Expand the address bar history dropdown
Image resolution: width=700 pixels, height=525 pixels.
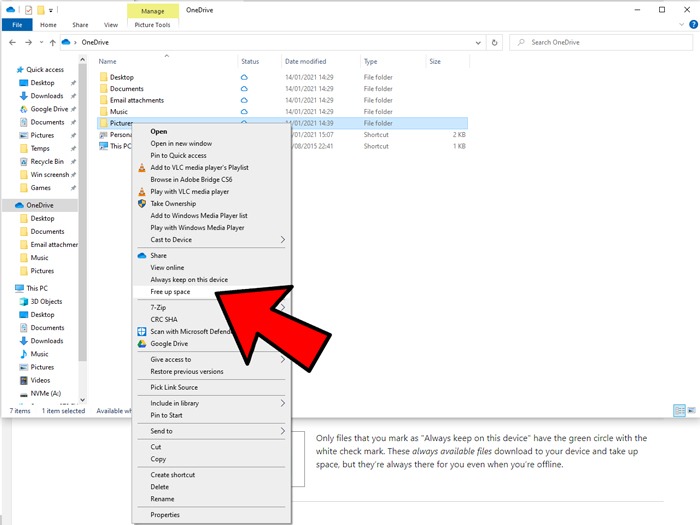click(x=478, y=43)
